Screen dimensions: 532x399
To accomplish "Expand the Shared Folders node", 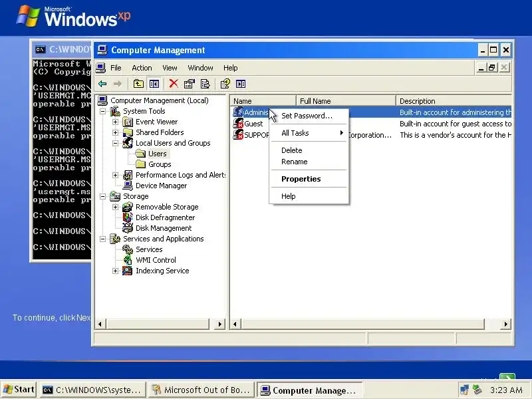I will (x=115, y=132).
